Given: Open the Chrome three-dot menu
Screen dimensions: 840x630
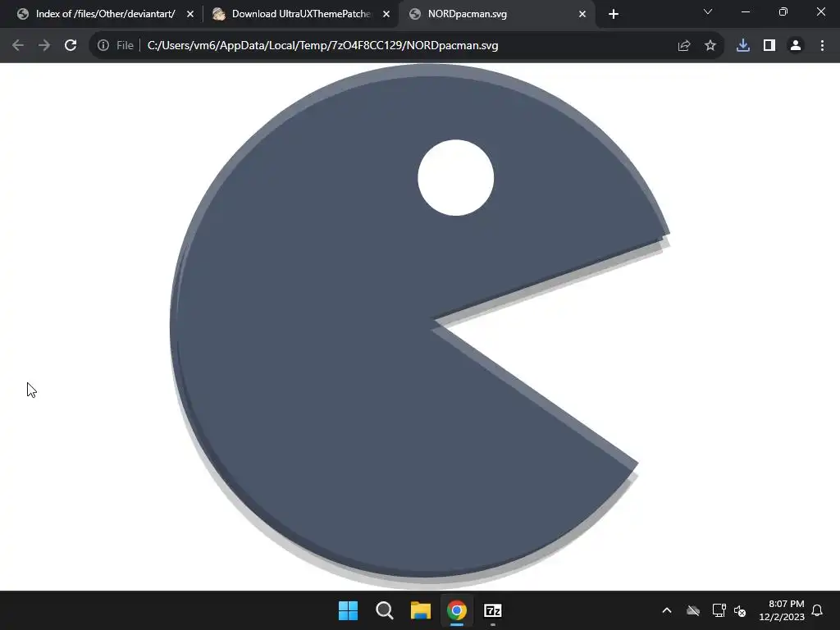Looking at the screenshot, I should [x=822, y=46].
